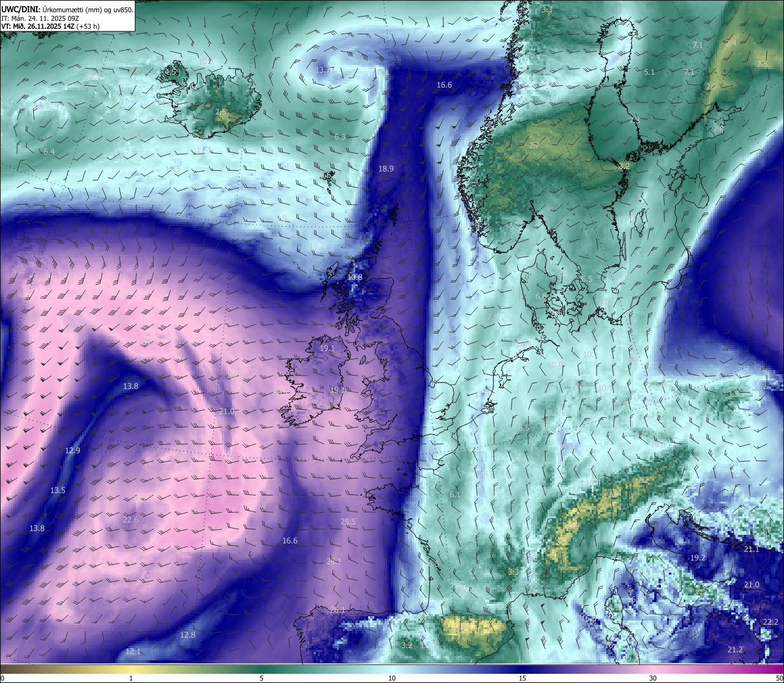Click the 13.5 value in the Atlantic

58,491
